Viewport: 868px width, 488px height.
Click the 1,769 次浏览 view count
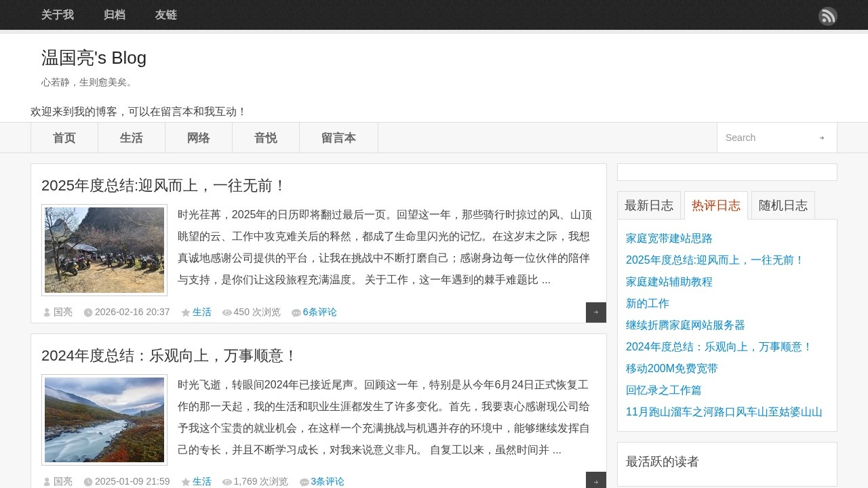261,482
